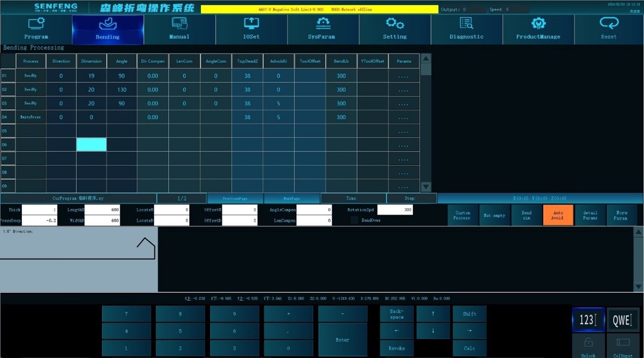Open the IOSet monitor icon
644x358 pixels.
click(x=251, y=23)
